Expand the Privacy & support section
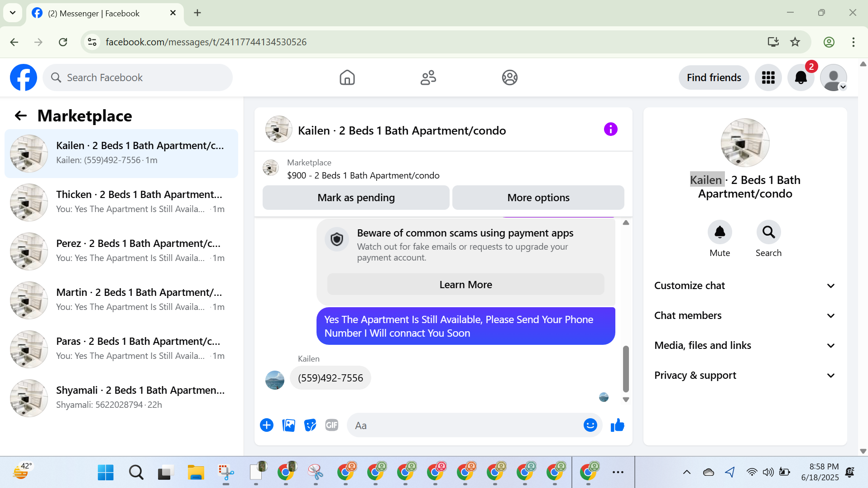Image resolution: width=868 pixels, height=488 pixels. tap(745, 375)
